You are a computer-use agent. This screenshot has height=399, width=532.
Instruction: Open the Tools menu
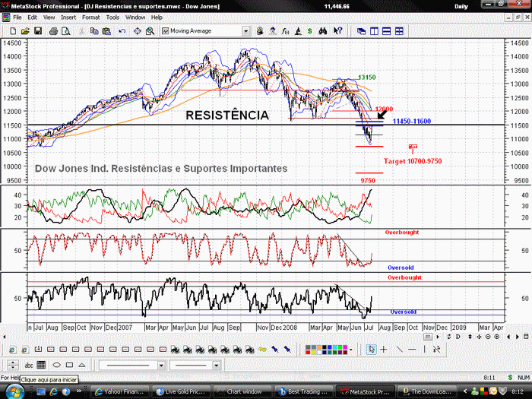[x=112, y=17]
